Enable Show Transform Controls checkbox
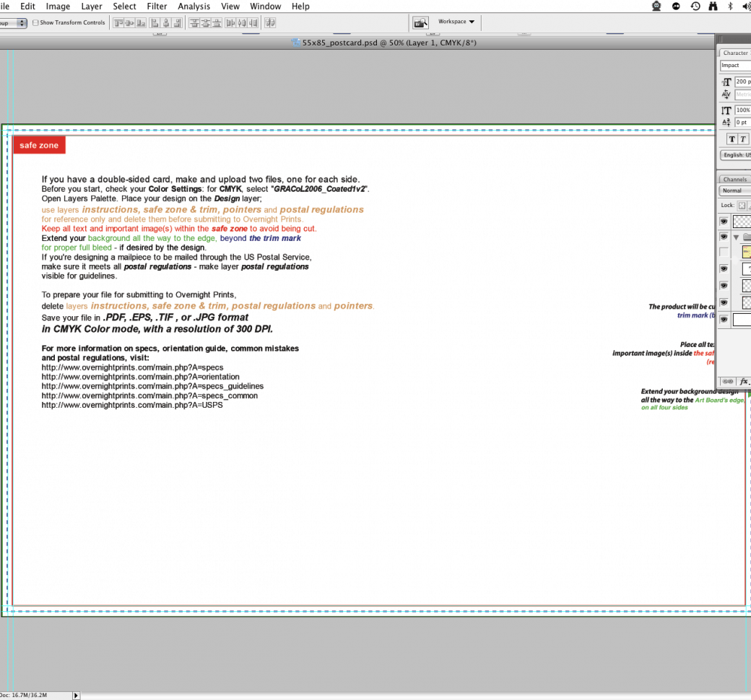Viewport: 751px width, 700px height. click(36, 23)
